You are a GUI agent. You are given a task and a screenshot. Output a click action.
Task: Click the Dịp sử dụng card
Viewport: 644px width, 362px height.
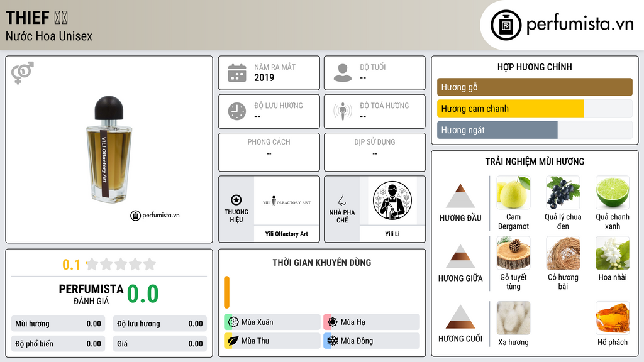(375, 152)
